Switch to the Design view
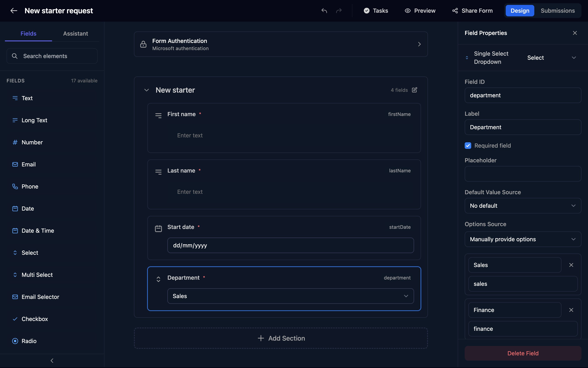Image resolution: width=588 pixels, height=368 pixels. [520, 11]
